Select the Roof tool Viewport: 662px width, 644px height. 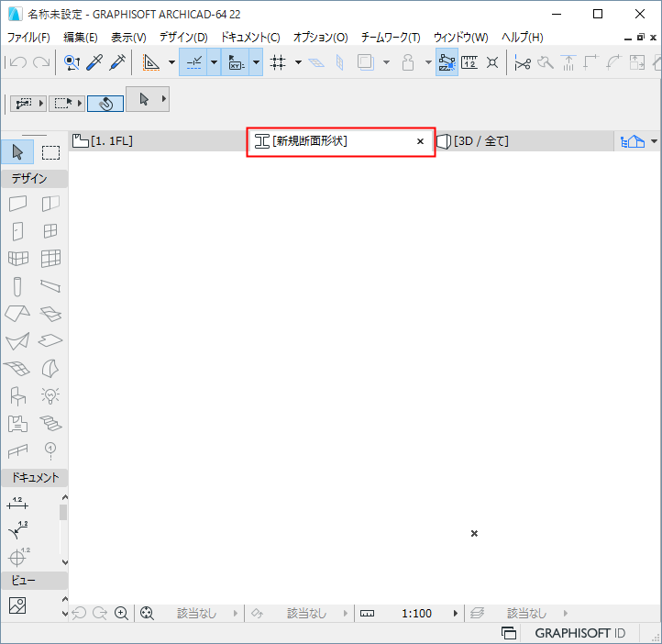17,314
